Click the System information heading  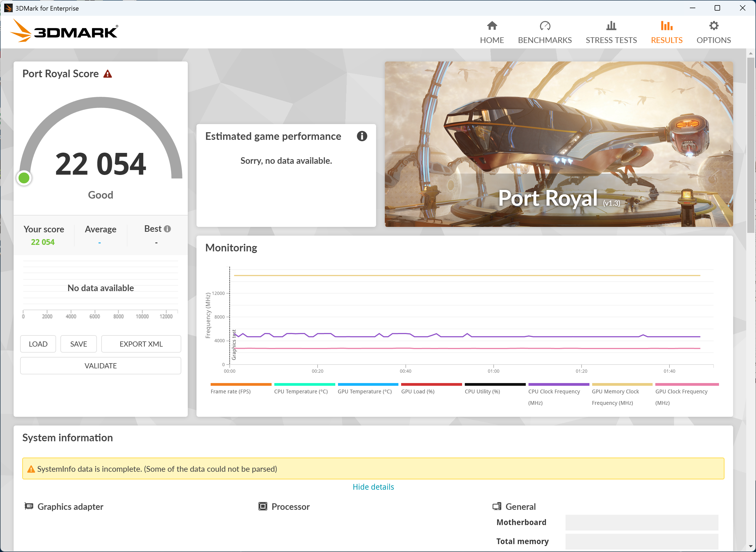[67, 438]
